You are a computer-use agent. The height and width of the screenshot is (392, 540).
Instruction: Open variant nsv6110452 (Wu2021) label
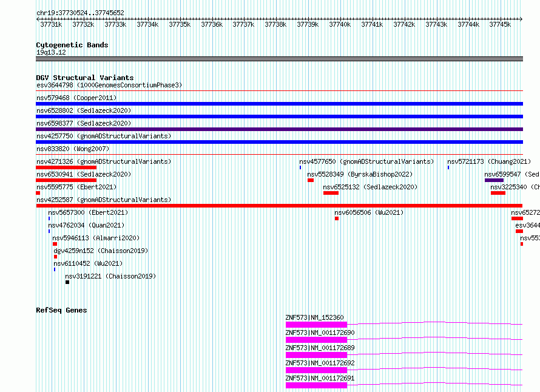pyautogui.click(x=88, y=263)
